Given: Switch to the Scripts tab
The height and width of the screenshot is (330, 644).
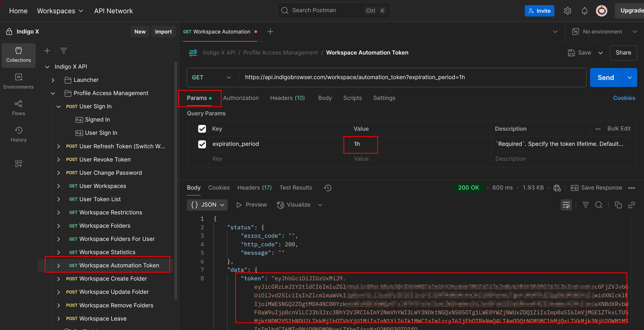Looking at the screenshot, I should (352, 98).
